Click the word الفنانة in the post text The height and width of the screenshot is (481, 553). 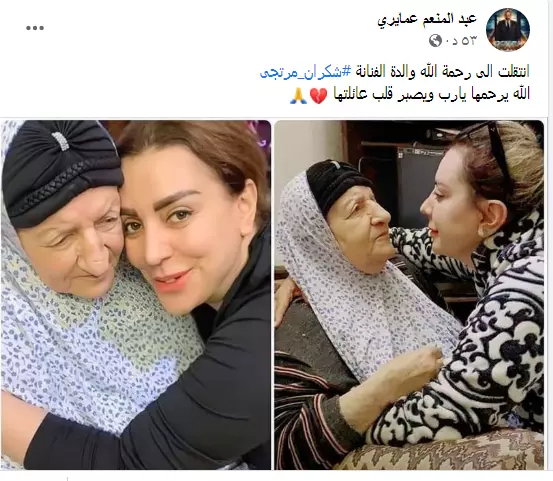pos(371,72)
